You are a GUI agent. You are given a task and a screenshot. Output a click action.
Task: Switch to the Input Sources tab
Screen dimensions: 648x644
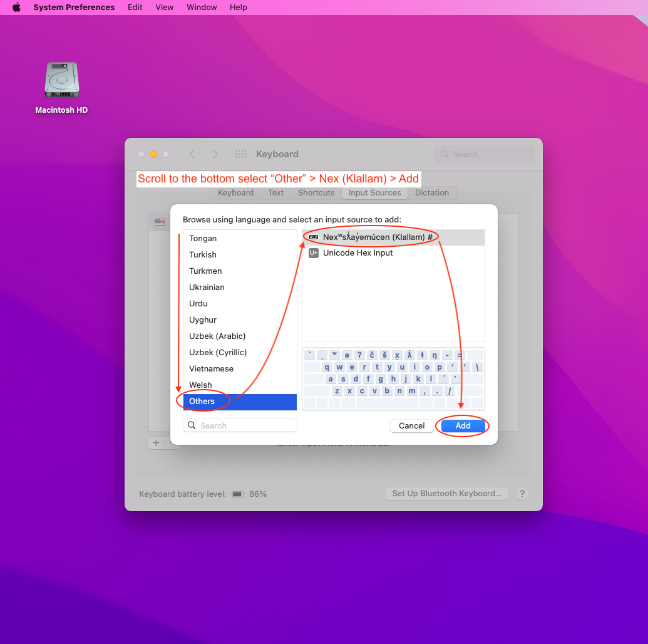coord(374,192)
